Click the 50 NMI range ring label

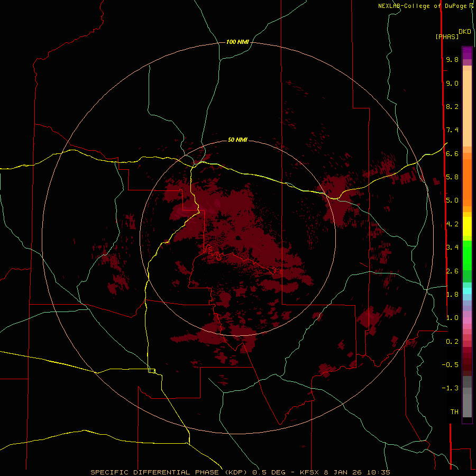[237, 140]
